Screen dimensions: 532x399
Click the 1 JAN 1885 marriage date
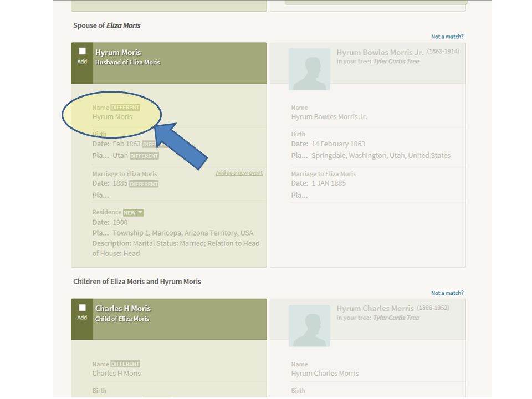click(x=329, y=183)
